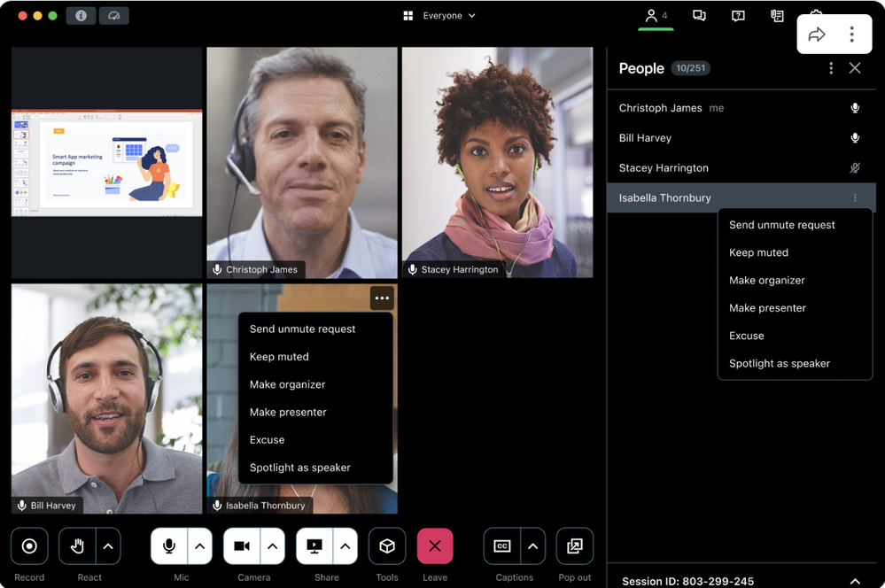Click the share arrow icon at top right
The height and width of the screenshot is (588, 885).
(x=817, y=35)
